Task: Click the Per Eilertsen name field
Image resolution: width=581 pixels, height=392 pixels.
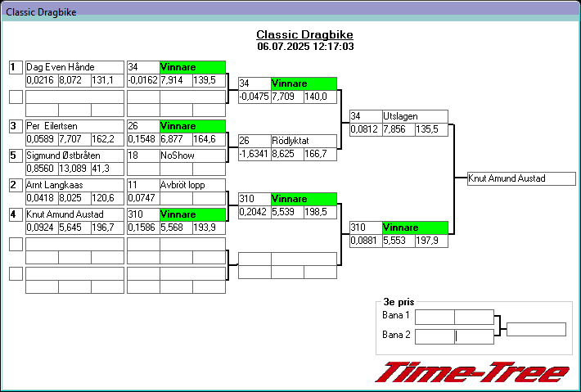Action: (x=74, y=126)
